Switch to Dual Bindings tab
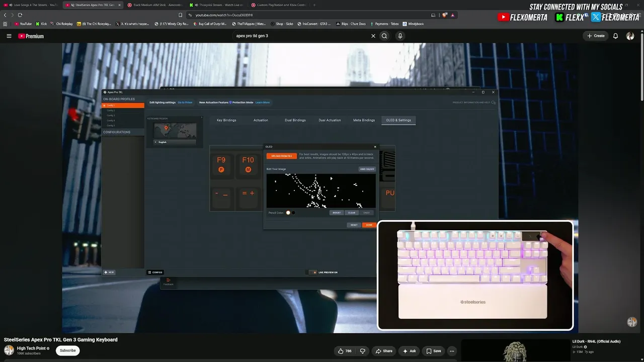Image resolution: width=644 pixels, height=362 pixels. tap(295, 120)
